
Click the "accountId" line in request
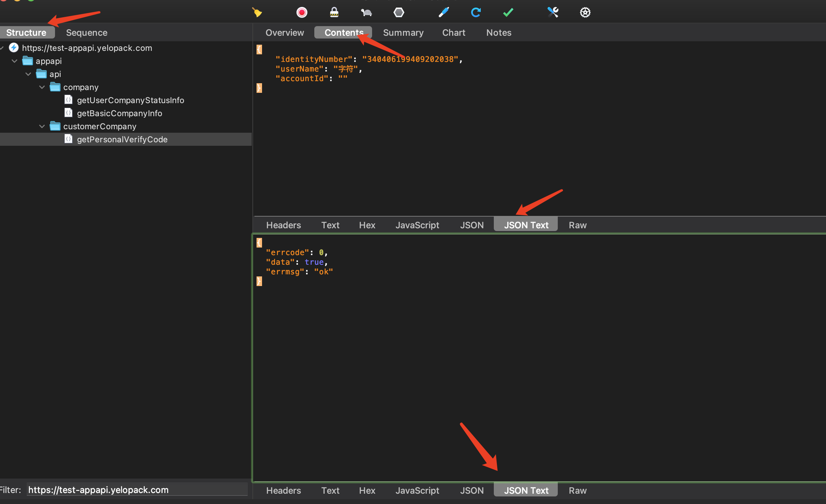click(311, 78)
